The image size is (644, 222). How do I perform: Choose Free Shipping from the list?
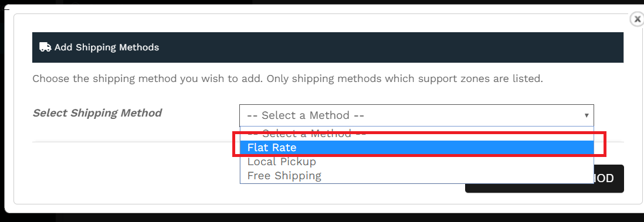416,176
